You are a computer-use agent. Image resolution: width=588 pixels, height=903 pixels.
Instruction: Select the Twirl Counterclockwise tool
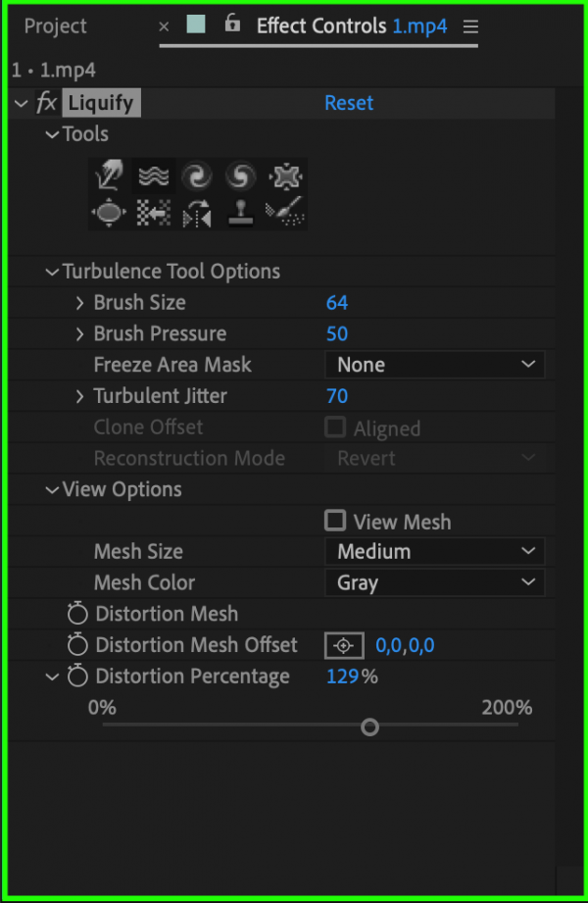click(240, 175)
